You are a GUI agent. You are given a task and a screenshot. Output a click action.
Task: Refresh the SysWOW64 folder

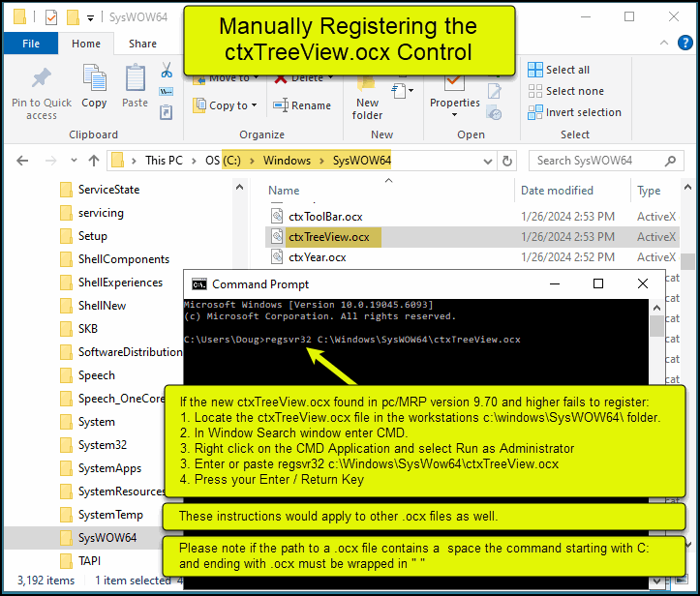click(x=506, y=161)
